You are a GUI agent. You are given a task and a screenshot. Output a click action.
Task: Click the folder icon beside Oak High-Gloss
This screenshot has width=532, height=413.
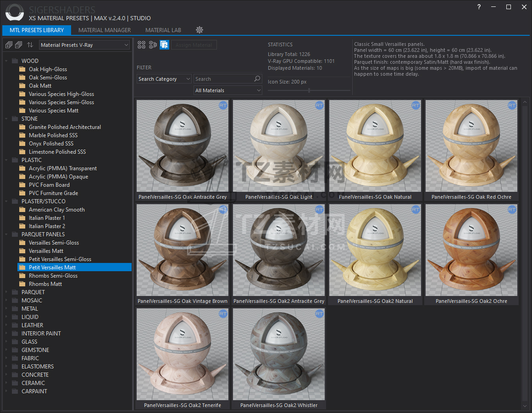22,69
